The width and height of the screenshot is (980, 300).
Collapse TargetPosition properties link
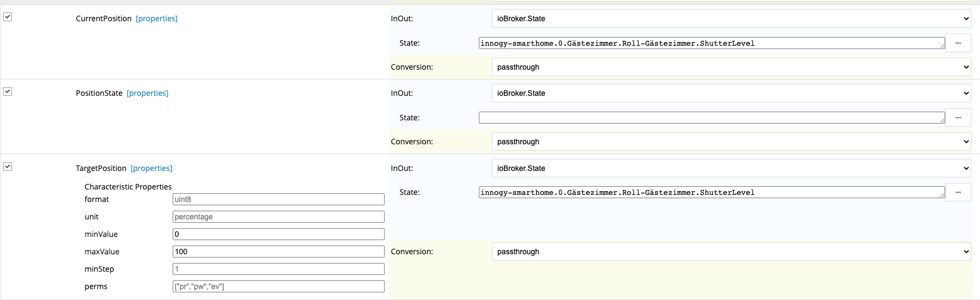point(151,168)
